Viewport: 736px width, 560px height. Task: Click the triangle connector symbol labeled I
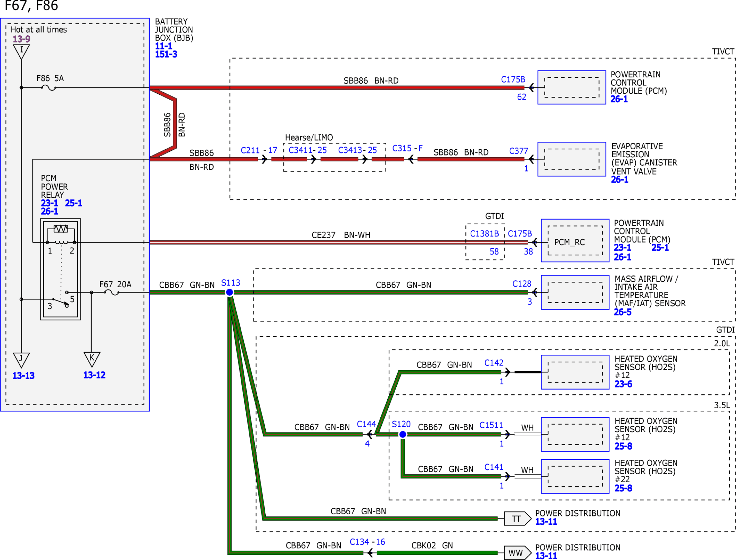pyautogui.click(x=21, y=51)
